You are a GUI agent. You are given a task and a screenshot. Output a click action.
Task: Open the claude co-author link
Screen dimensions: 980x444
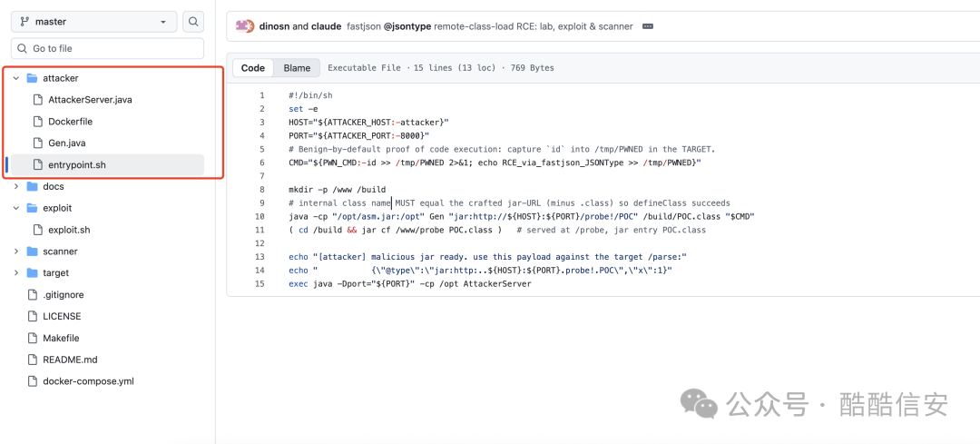(326, 26)
